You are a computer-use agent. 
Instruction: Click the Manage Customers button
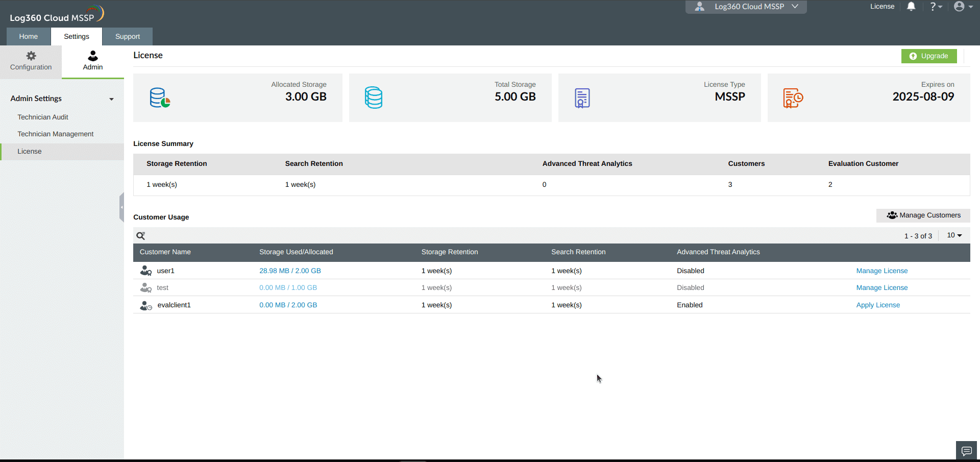(923, 215)
